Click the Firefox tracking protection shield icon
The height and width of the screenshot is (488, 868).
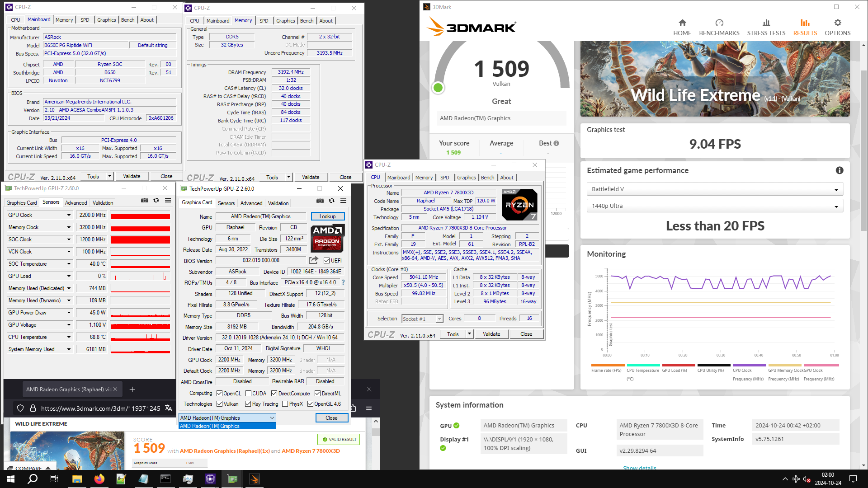(20, 408)
